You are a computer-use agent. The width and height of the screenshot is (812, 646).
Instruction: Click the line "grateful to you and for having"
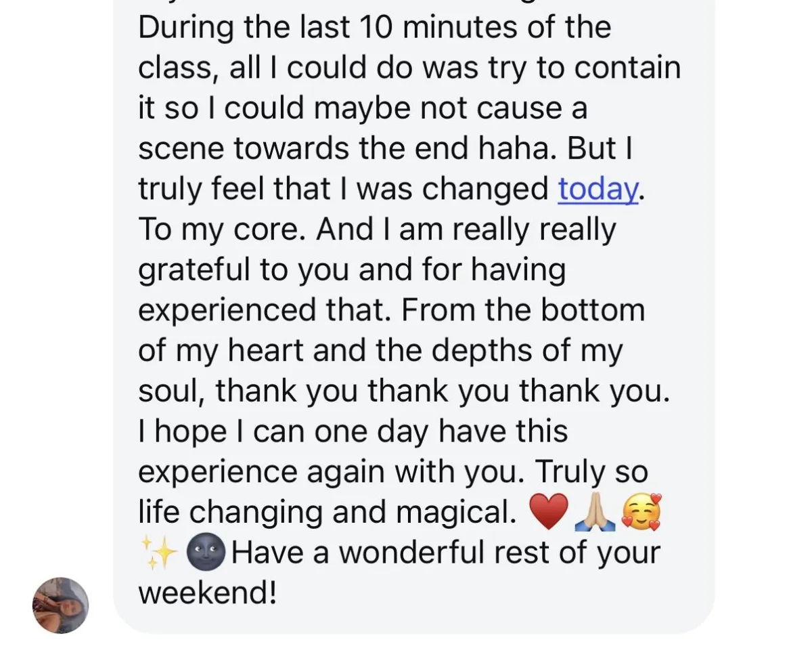pyautogui.click(x=352, y=271)
